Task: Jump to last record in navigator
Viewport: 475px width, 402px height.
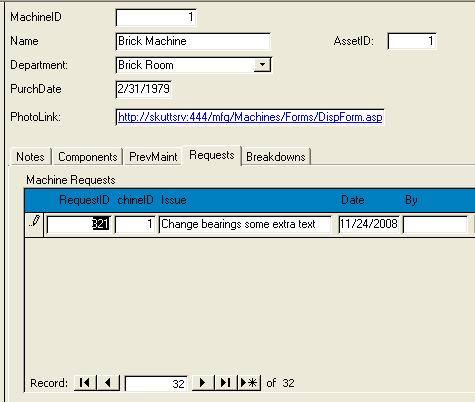Action: click(x=226, y=383)
